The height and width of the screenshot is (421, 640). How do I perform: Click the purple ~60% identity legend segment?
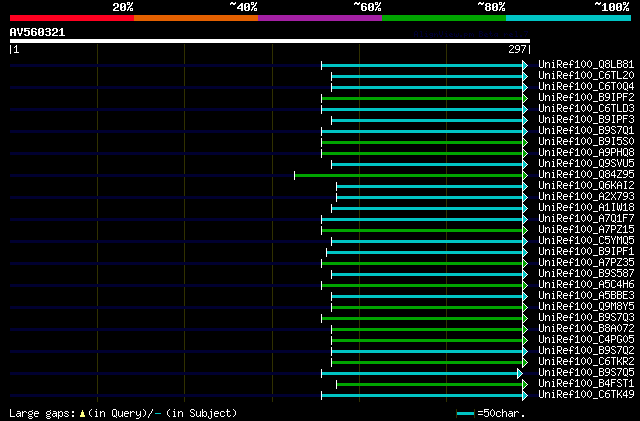pyautogui.click(x=320, y=18)
